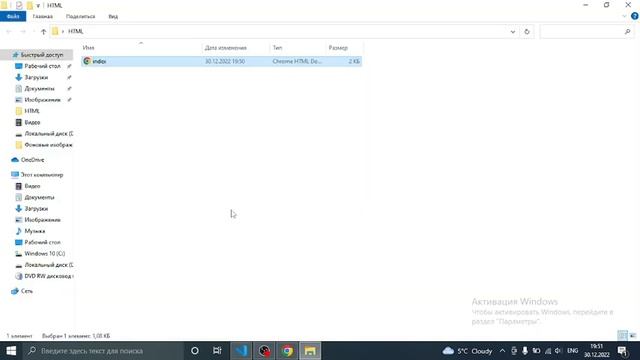640x360 pixels.
Task: Click the Back navigation arrow
Action: point(9,31)
